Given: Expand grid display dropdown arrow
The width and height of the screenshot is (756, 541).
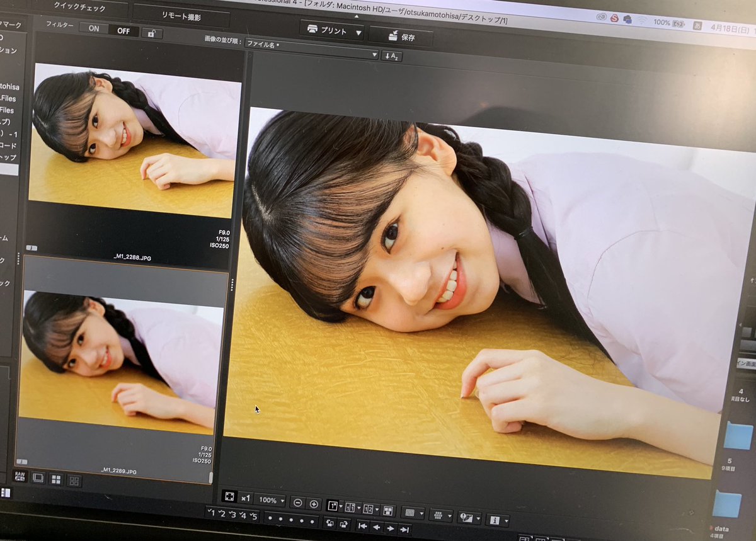Looking at the screenshot, I should [421, 513].
